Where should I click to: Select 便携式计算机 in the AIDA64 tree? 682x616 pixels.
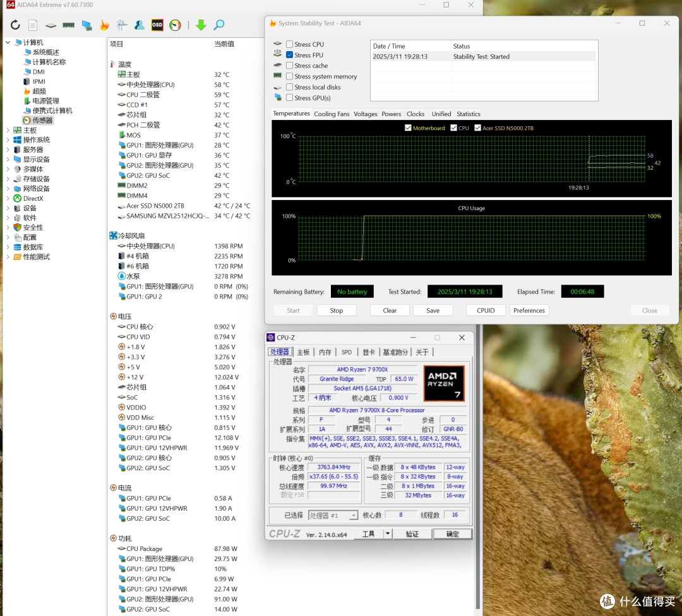coord(48,110)
